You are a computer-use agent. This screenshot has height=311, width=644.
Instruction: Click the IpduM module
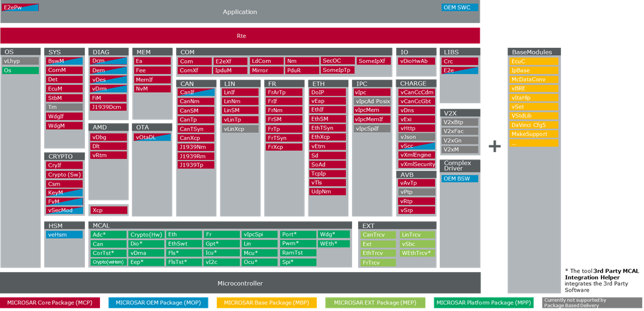230,70
